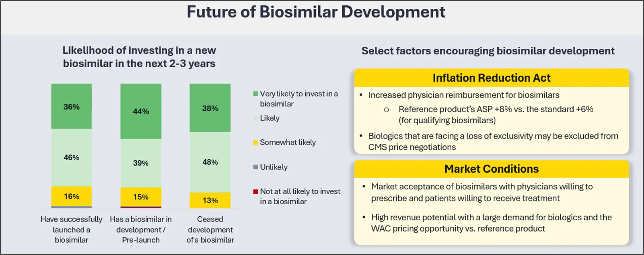
Task: Click the light green 'Likely' legend swatch
Action: [x=255, y=118]
